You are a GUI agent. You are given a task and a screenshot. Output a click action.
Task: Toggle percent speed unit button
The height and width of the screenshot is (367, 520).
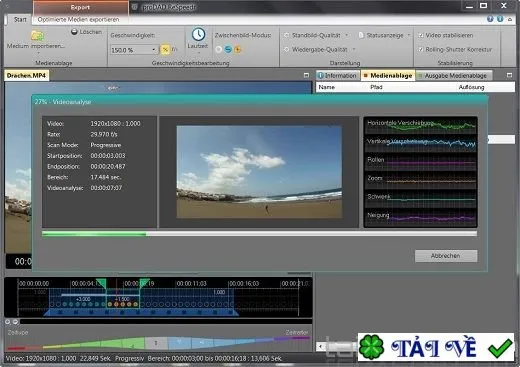click(x=165, y=50)
